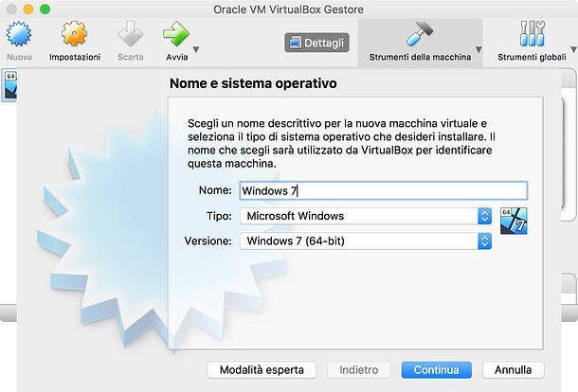Select the VM entry in sidebar list
This screenshot has width=578, height=392.
click(9, 85)
